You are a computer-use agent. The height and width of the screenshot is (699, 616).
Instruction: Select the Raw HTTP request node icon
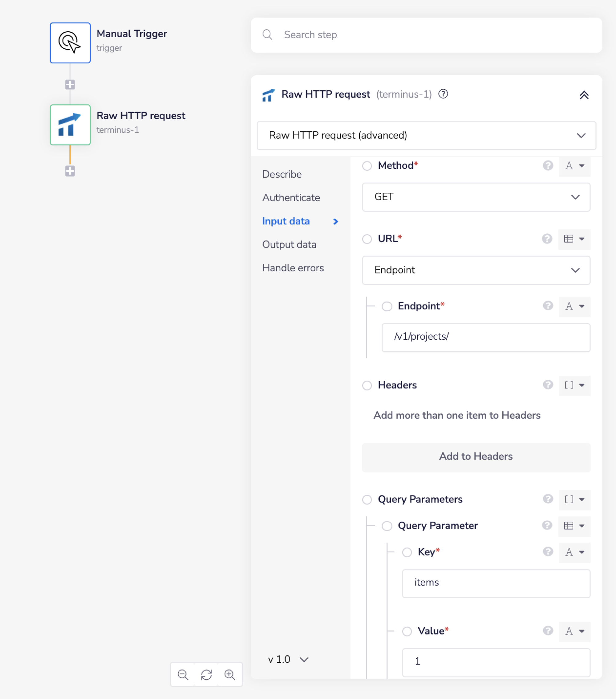click(x=70, y=125)
